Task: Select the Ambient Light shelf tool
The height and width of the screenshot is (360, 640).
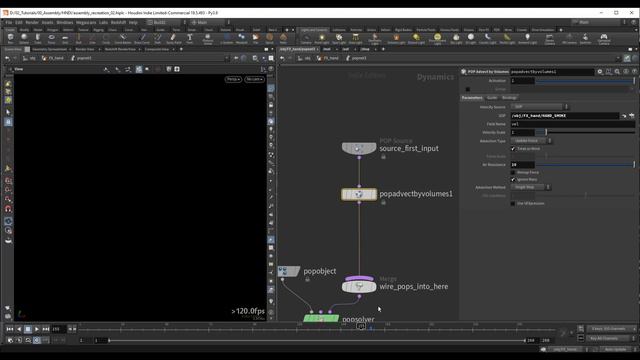Action: coord(527,39)
